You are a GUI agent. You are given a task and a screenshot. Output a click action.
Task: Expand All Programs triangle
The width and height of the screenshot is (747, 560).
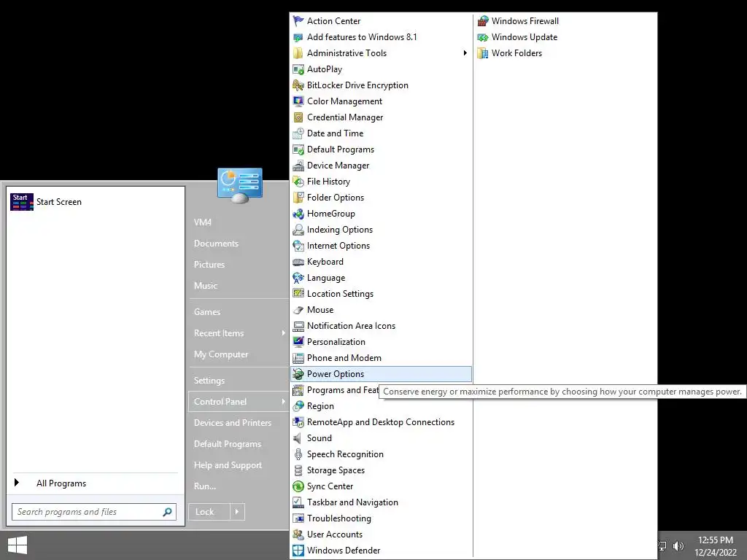[x=17, y=483]
